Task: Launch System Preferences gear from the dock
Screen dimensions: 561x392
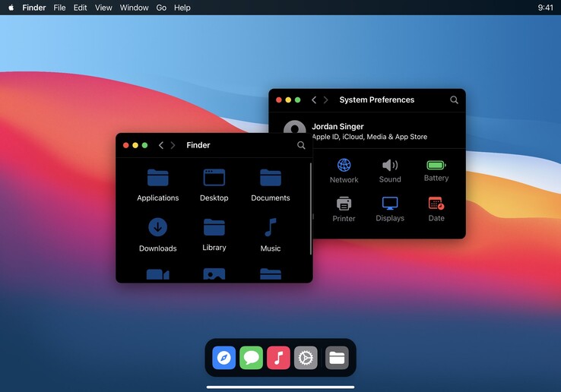Action: (306, 358)
